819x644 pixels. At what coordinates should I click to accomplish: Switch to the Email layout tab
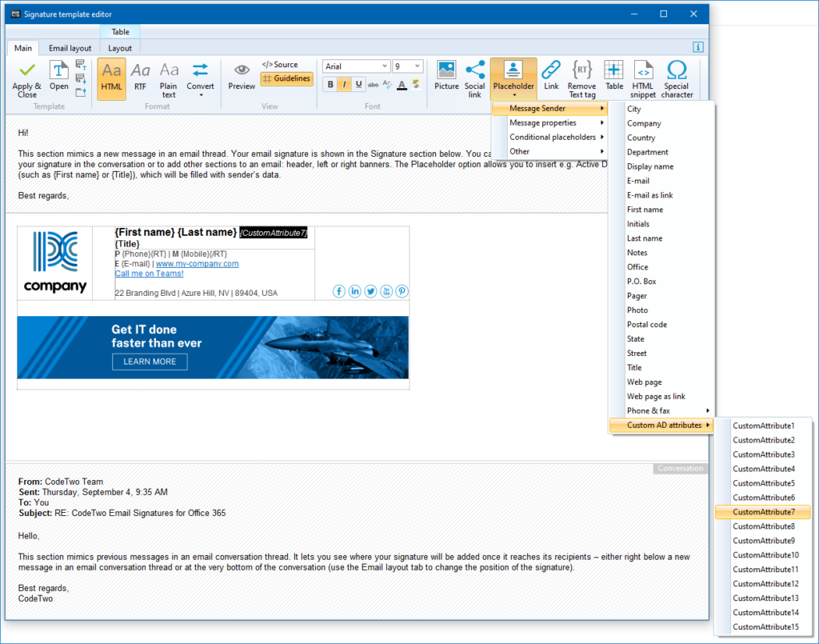pyautogui.click(x=70, y=48)
